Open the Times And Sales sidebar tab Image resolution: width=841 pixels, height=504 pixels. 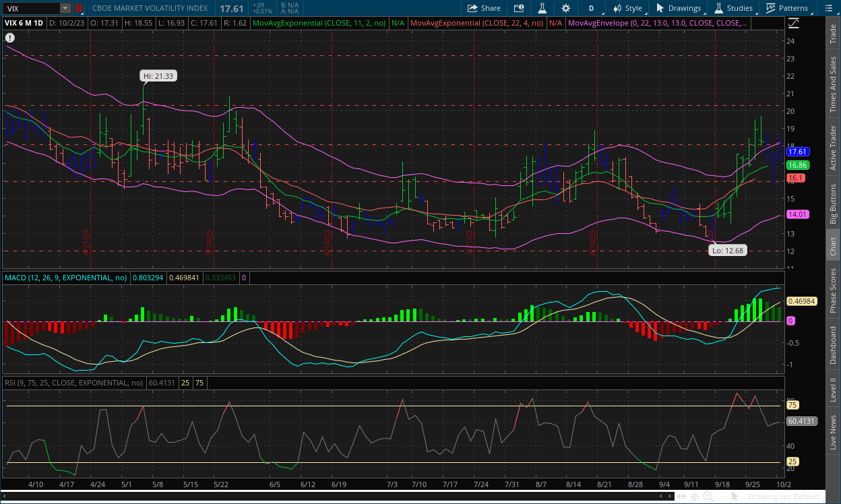(x=833, y=84)
